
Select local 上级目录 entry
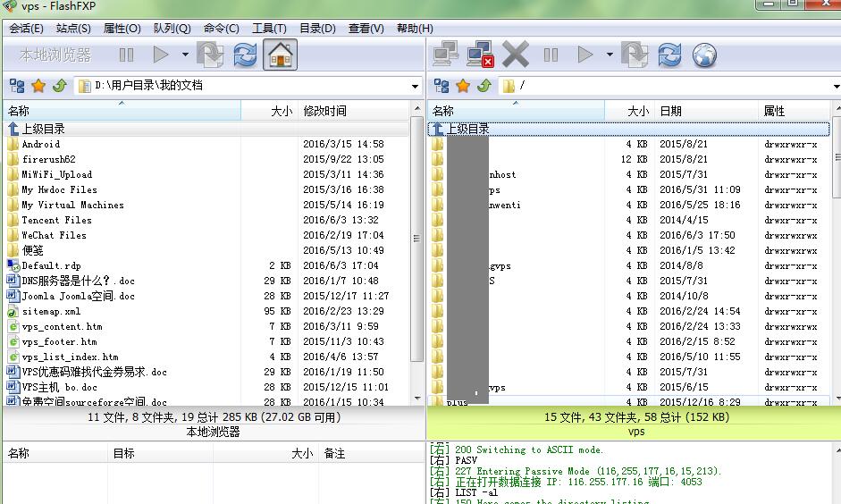(206, 129)
